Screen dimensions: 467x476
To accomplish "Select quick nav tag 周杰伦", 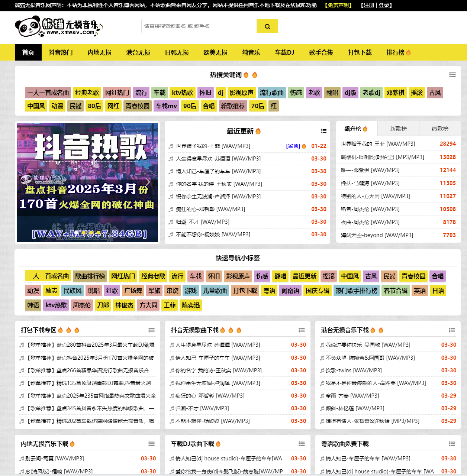I will coord(81,305).
